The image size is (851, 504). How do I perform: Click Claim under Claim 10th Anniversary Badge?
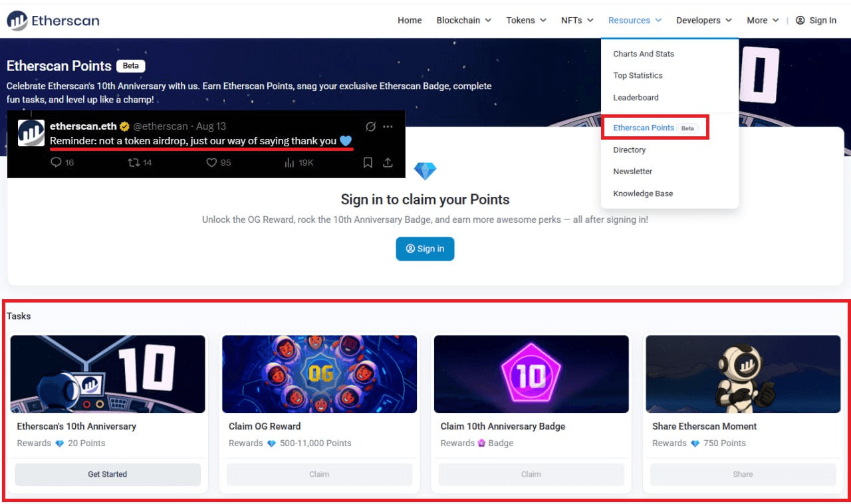pos(531,475)
